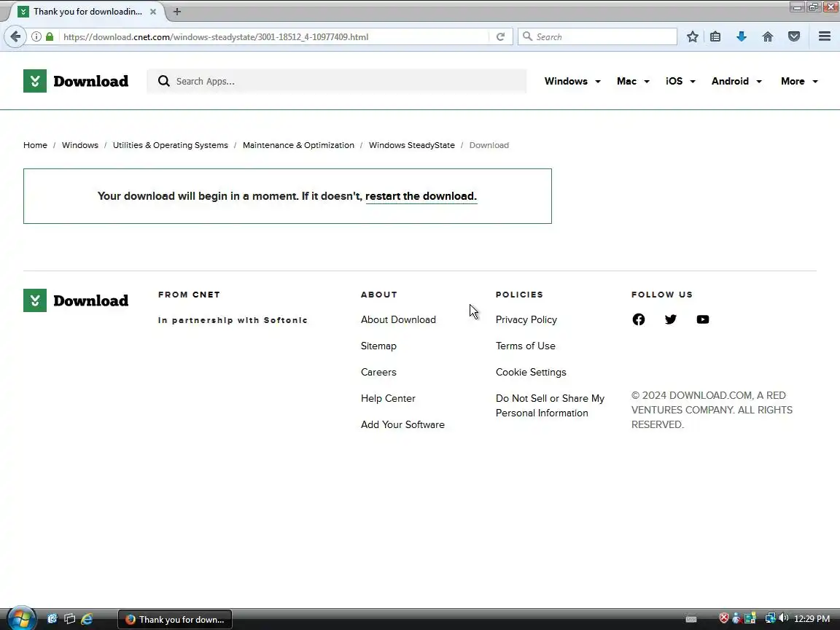Focus the Search Apps field
Viewport: 840px width, 630px height.
tap(336, 81)
